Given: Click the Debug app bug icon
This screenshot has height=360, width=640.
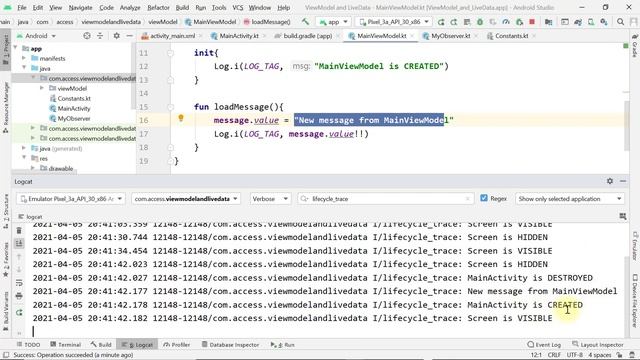Looking at the screenshot, I should coord(480,22).
